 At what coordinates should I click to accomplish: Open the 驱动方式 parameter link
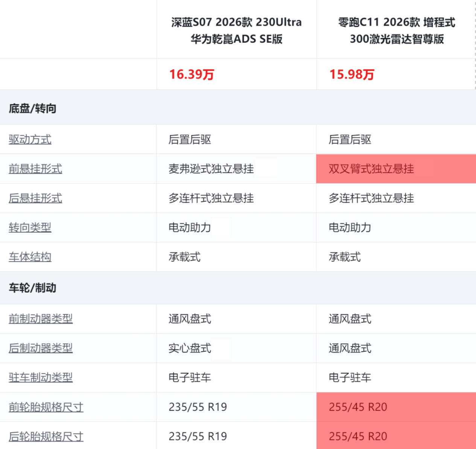tap(30, 140)
